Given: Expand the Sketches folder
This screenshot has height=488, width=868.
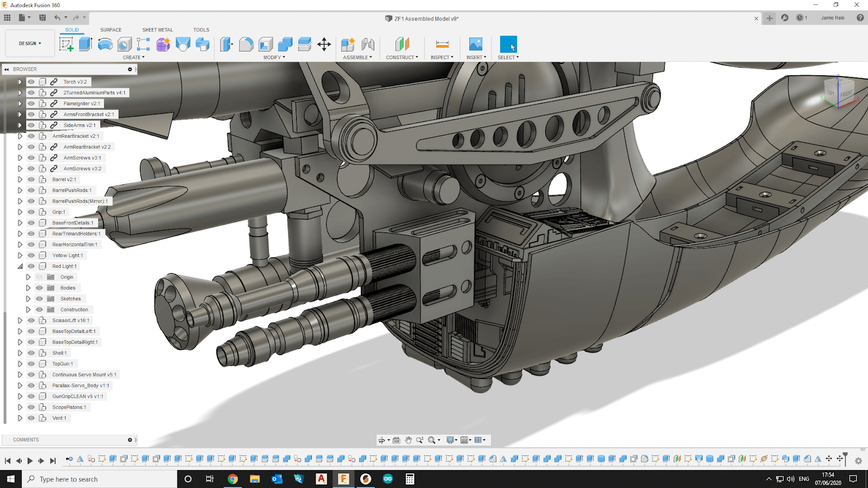Looking at the screenshot, I should 28,299.
